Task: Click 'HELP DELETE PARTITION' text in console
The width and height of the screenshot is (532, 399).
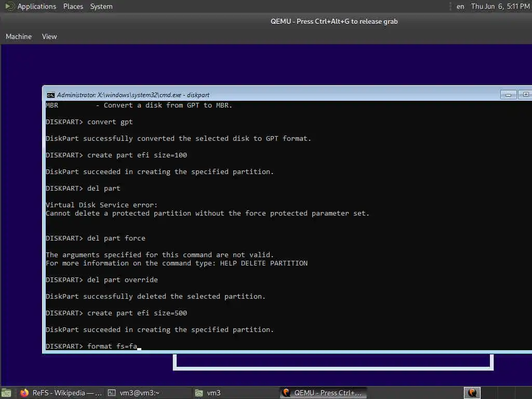Action: [x=263, y=263]
